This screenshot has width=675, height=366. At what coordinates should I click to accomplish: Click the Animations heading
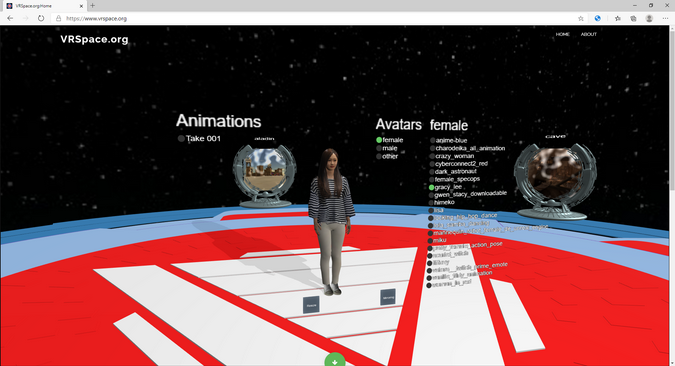[219, 121]
